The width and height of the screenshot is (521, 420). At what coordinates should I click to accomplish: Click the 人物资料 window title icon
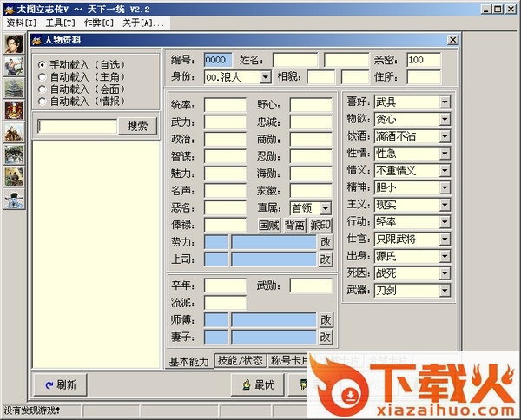[36, 40]
